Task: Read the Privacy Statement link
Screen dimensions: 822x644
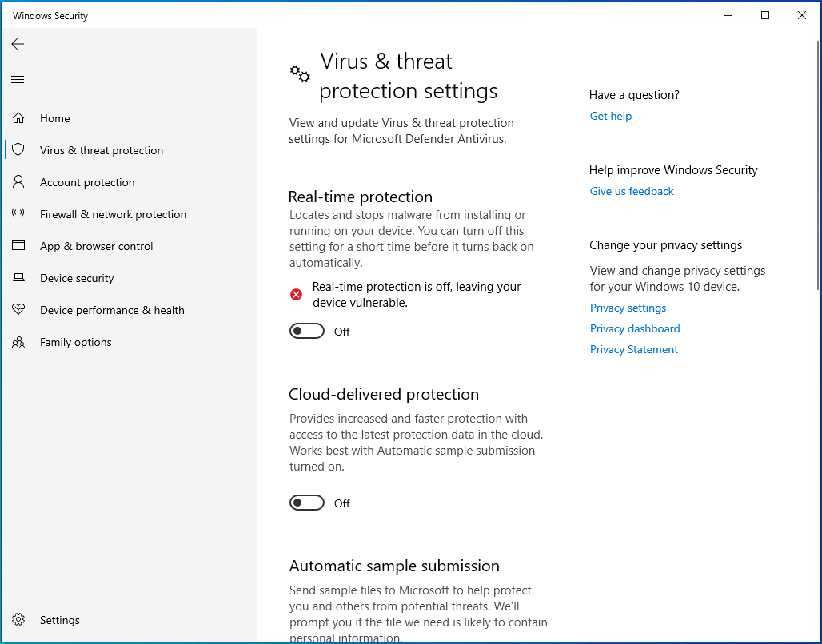Action: click(x=634, y=349)
